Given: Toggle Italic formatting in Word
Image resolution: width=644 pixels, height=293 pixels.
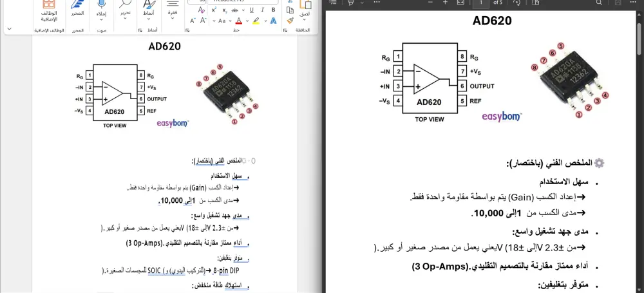Looking at the screenshot, I should [263, 10].
